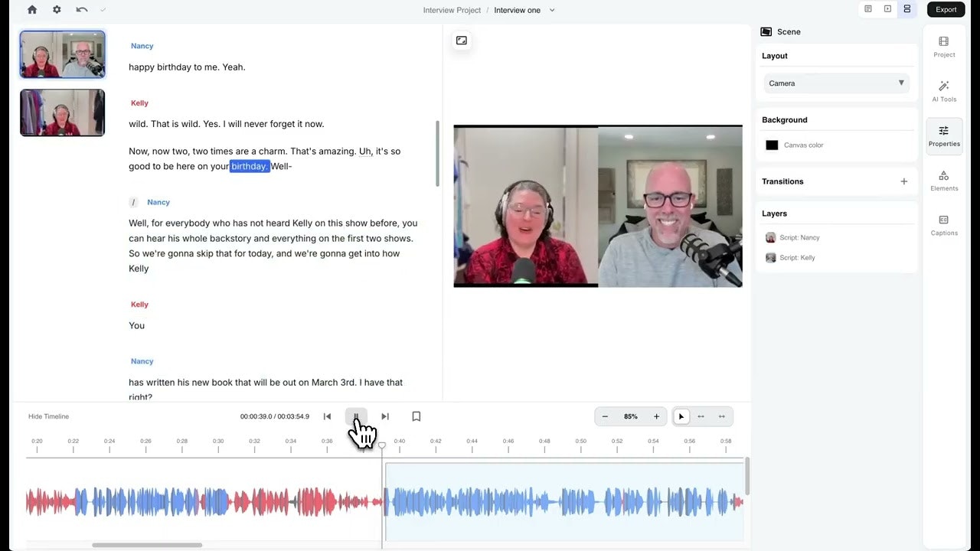Viewport: 980px width, 551px height.
Task: Go to the home screen icon
Action: click(32, 10)
